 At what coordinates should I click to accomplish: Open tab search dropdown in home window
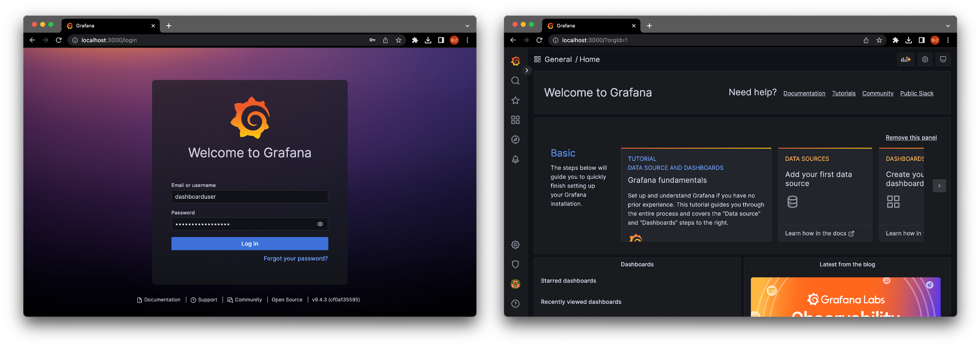click(948, 26)
